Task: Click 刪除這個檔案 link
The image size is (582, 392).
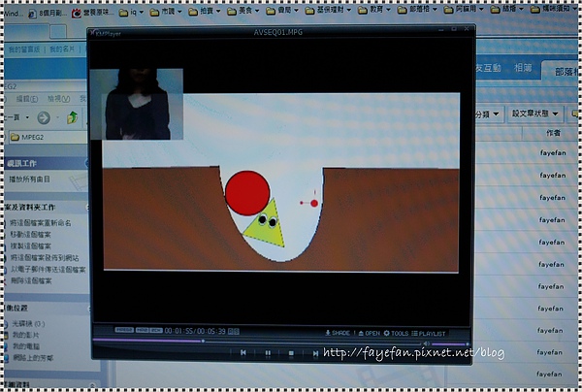Action: (x=31, y=280)
